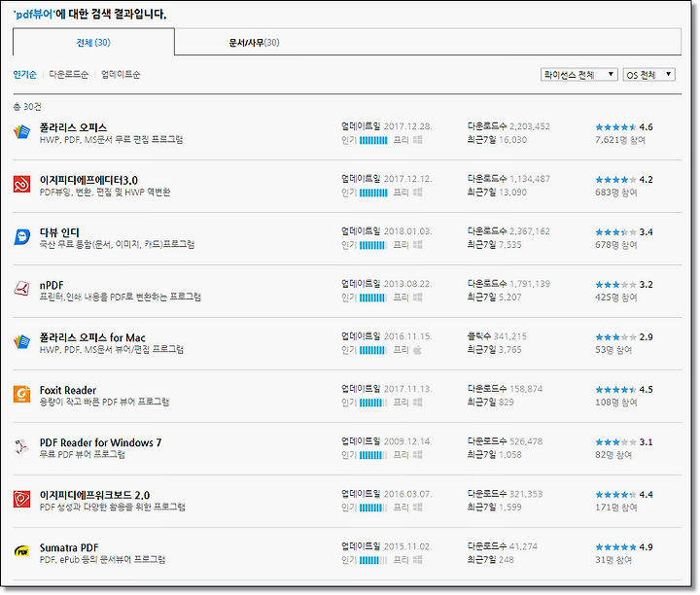Click recent 7-day count 16,030
Image resolution: width=700 pixels, height=595 pixels.
tap(512, 140)
